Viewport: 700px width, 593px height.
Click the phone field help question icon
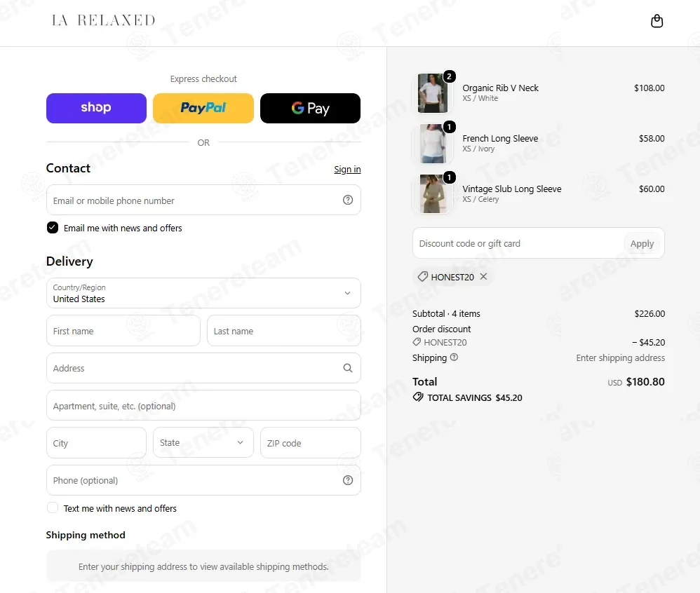pos(348,480)
